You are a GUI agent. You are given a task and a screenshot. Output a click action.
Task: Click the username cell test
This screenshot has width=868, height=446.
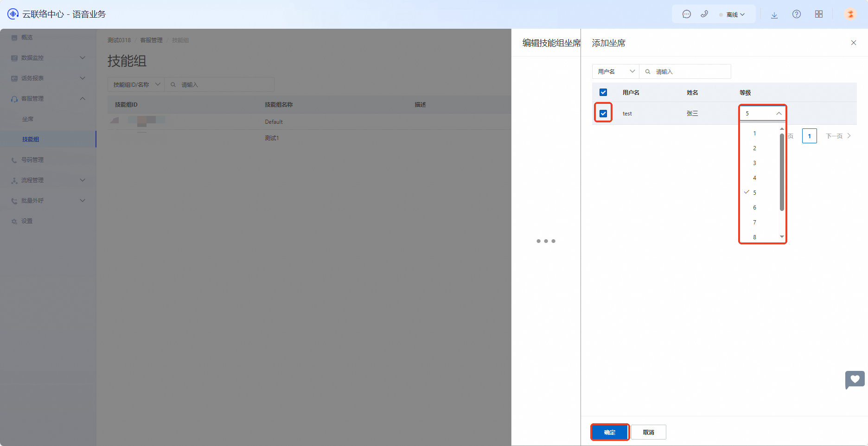click(627, 114)
